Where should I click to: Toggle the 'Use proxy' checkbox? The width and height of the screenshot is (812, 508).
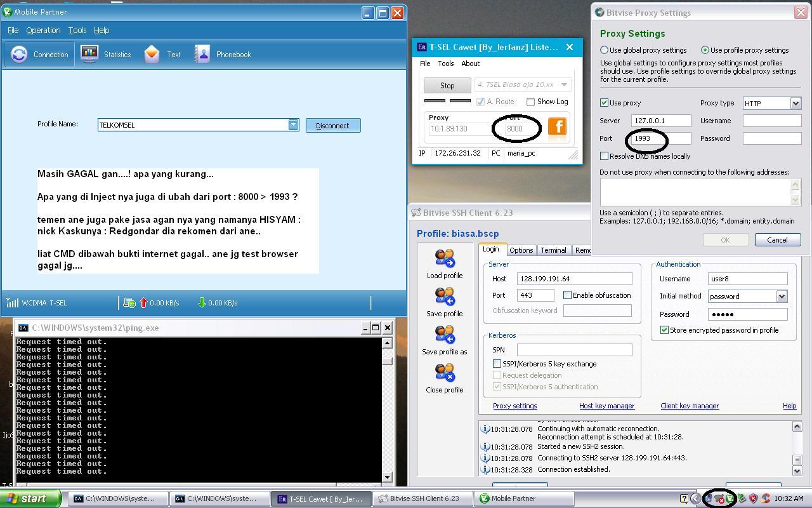(x=604, y=102)
